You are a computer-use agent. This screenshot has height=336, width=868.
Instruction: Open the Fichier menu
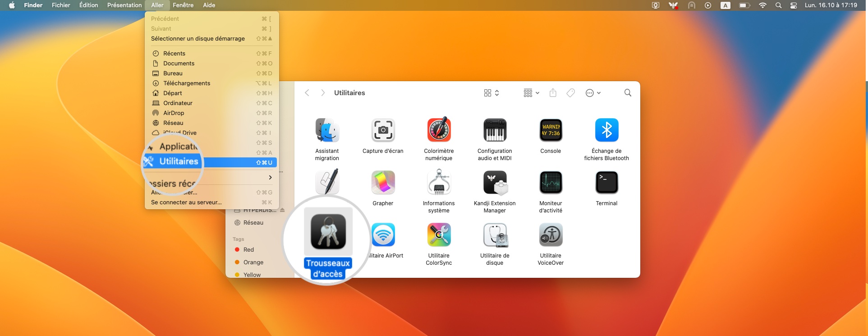[61, 5]
